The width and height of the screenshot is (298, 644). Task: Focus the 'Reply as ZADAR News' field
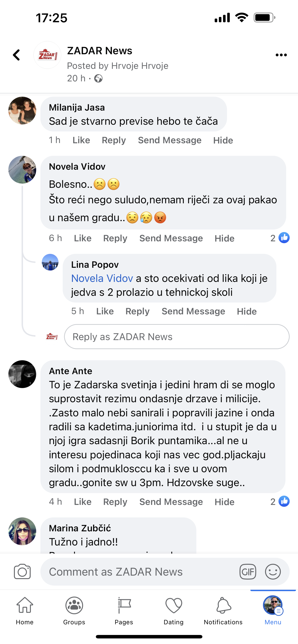pos(177,337)
